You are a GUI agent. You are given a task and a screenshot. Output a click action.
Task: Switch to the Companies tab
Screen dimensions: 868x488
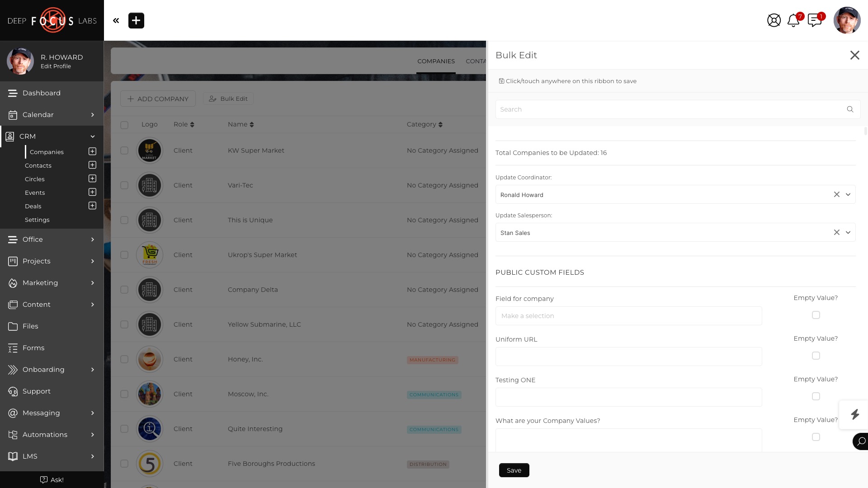pyautogui.click(x=436, y=61)
